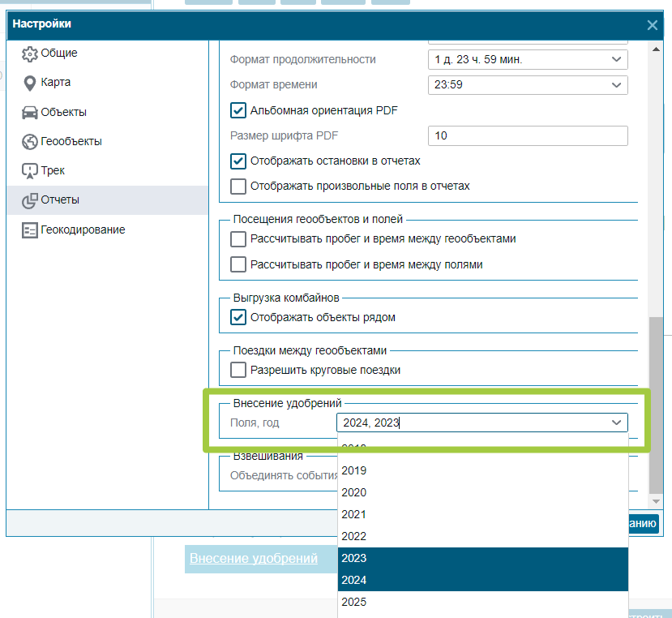The height and width of the screenshot is (618, 672).
Task: Expand the Формат продолжительности dropdown
Action: [528, 60]
